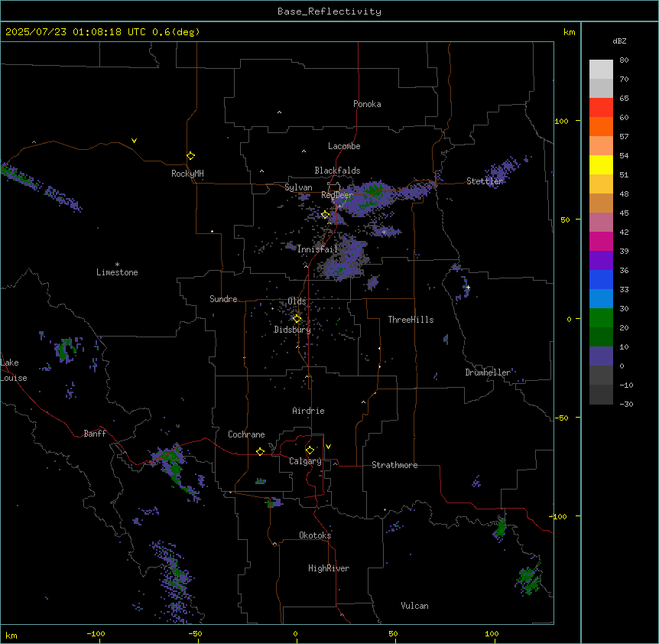Select the Lake Louise label
Viewport: 659px width, 644px height.
(x=14, y=370)
